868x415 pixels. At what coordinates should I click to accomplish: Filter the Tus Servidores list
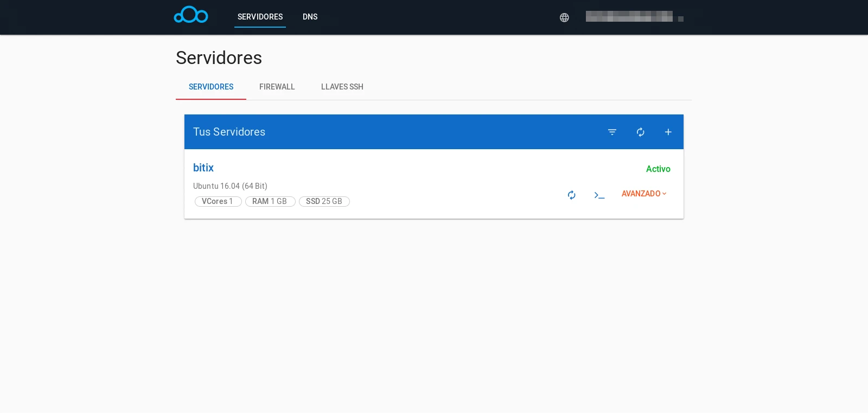coord(612,132)
